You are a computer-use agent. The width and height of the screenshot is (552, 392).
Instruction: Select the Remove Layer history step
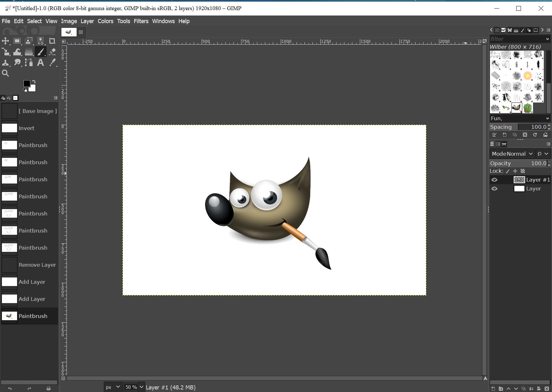(x=29, y=265)
